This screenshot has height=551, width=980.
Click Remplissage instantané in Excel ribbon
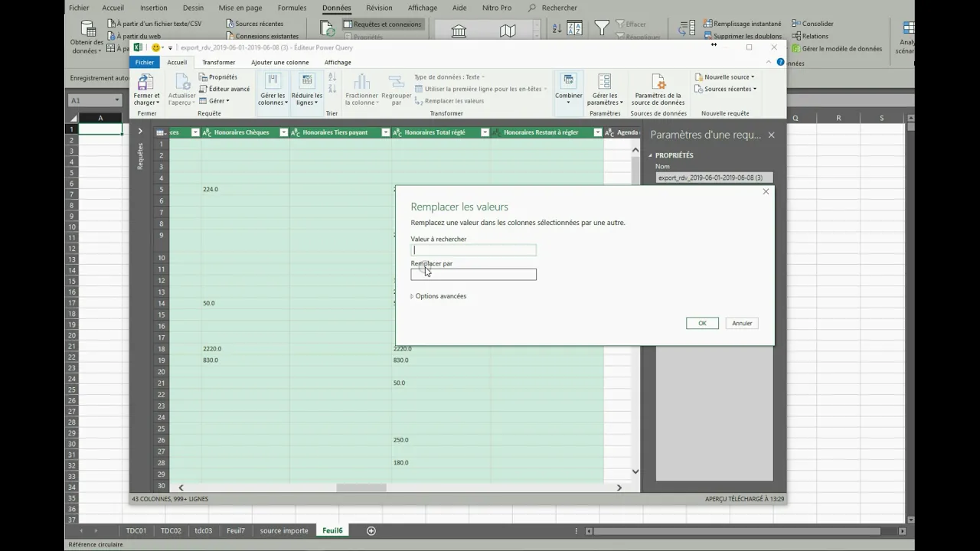tap(742, 24)
